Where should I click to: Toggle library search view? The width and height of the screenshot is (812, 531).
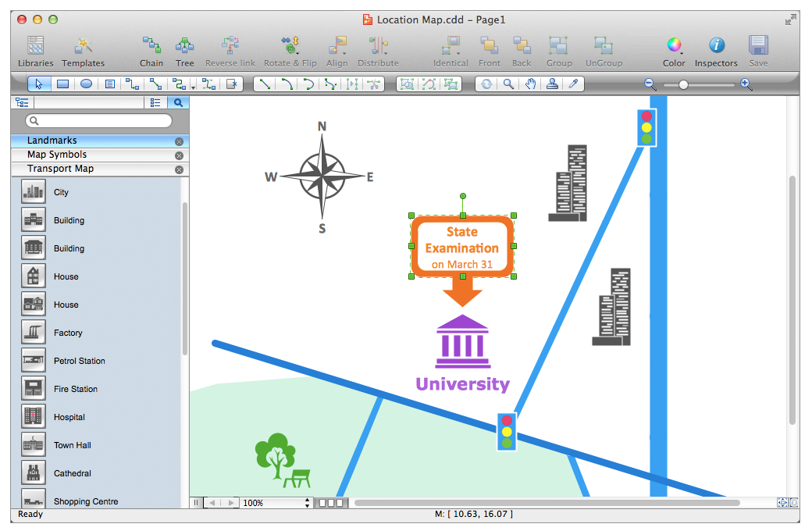178,102
